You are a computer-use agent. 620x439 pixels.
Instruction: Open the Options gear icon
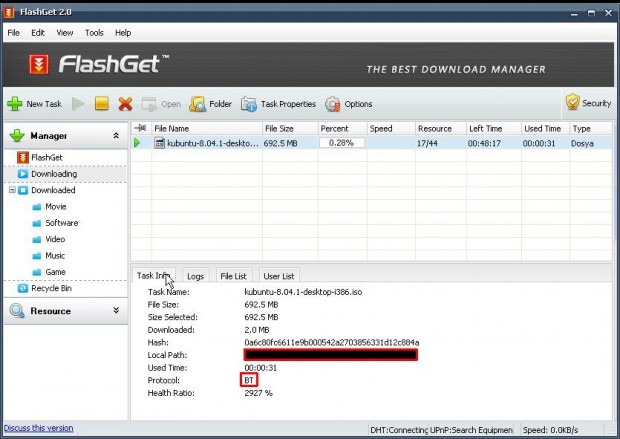pyautogui.click(x=348, y=103)
